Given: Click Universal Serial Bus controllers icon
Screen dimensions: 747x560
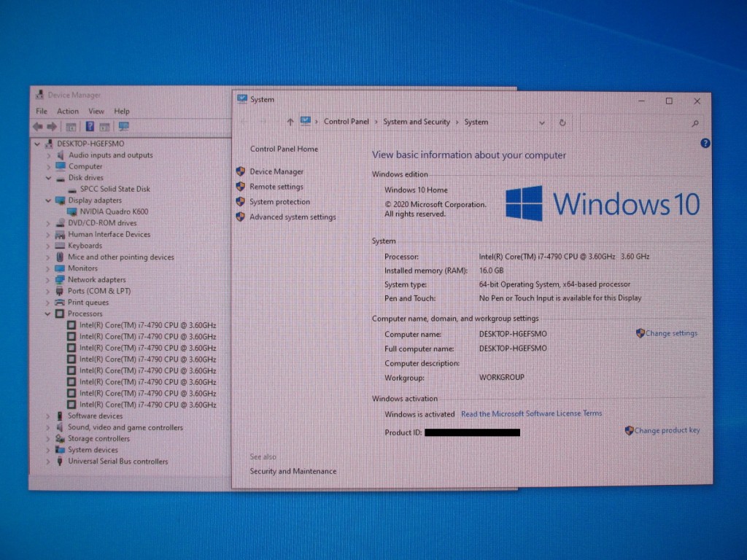Looking at the screenshot, I should pyautogui.click(x=60, y=461).
